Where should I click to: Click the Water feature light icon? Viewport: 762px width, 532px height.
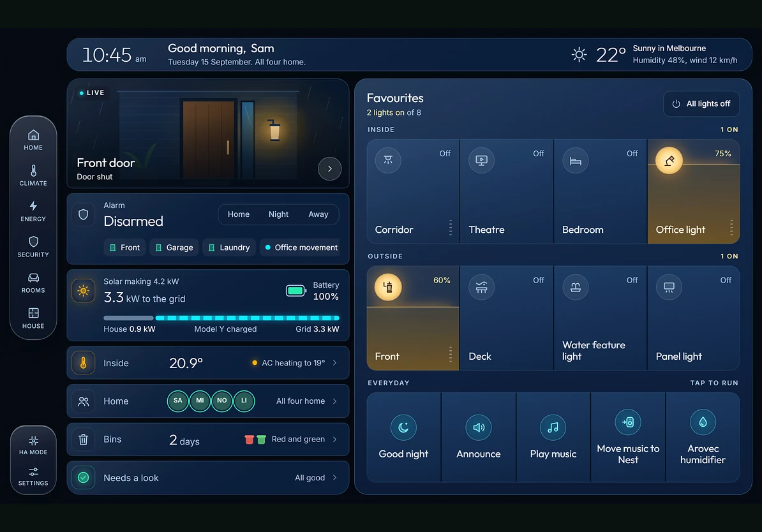576,286
